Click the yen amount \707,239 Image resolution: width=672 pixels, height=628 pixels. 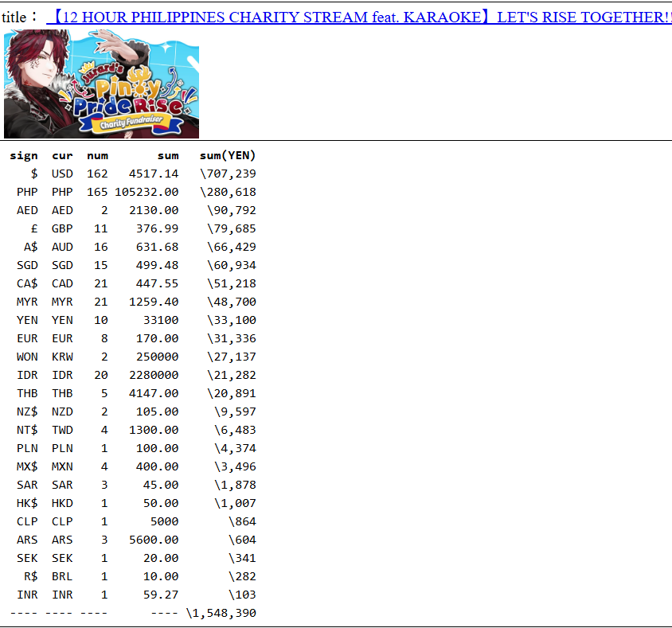228,174
